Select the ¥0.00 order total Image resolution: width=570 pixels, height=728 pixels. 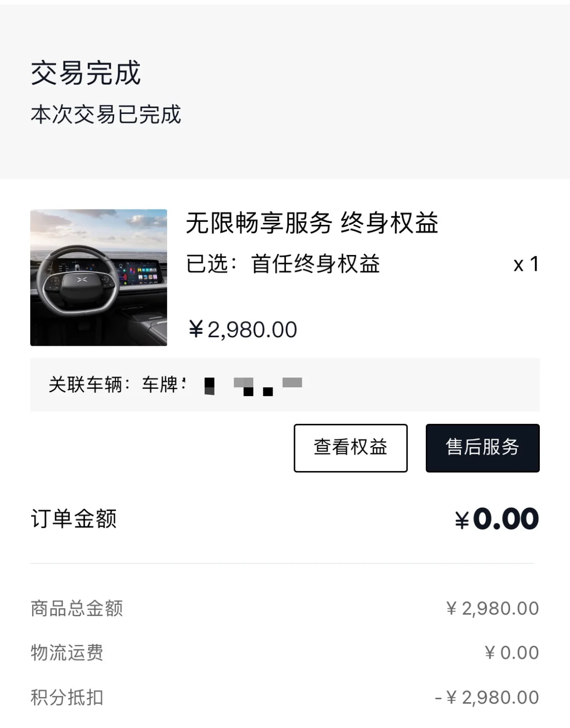click(x=497, y=519)
